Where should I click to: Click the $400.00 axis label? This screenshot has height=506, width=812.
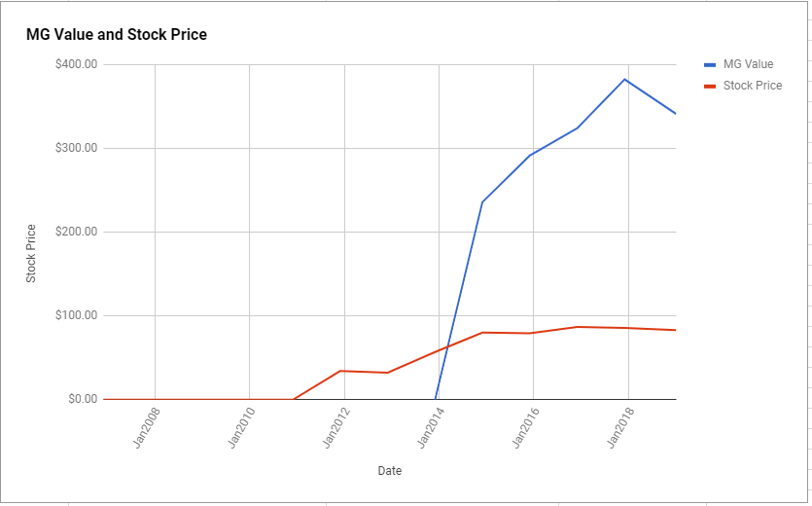[x=77, y=64]
